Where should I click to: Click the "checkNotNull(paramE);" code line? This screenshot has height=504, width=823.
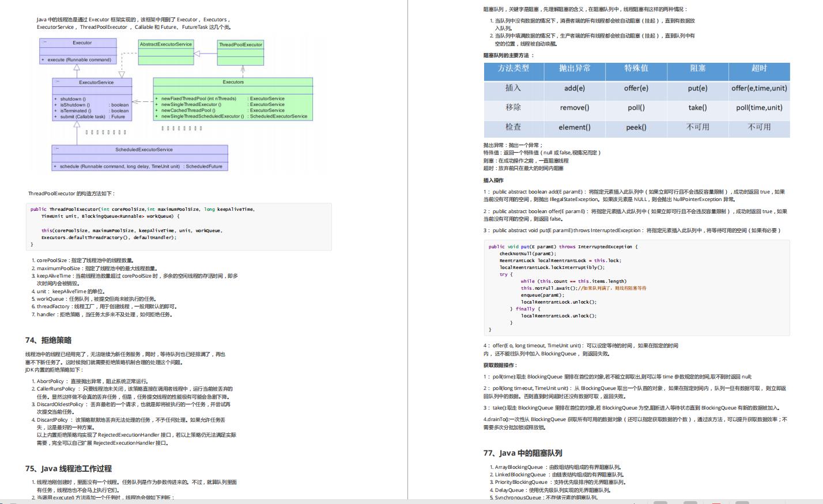[x=527, y=253]
